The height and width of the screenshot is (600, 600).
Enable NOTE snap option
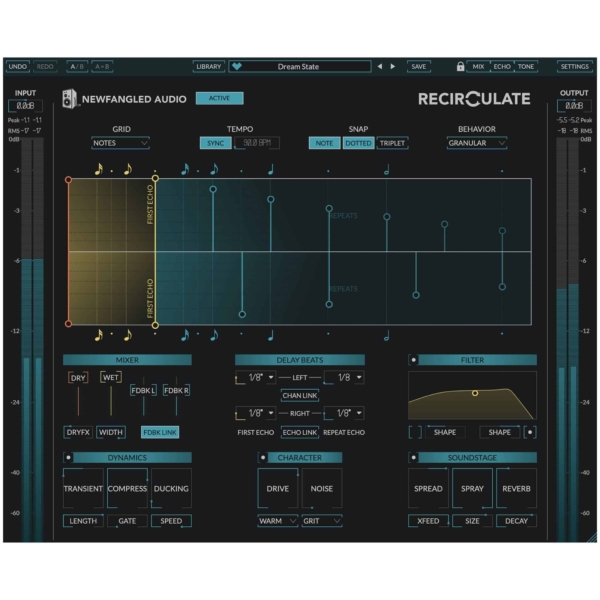[324, 143]
